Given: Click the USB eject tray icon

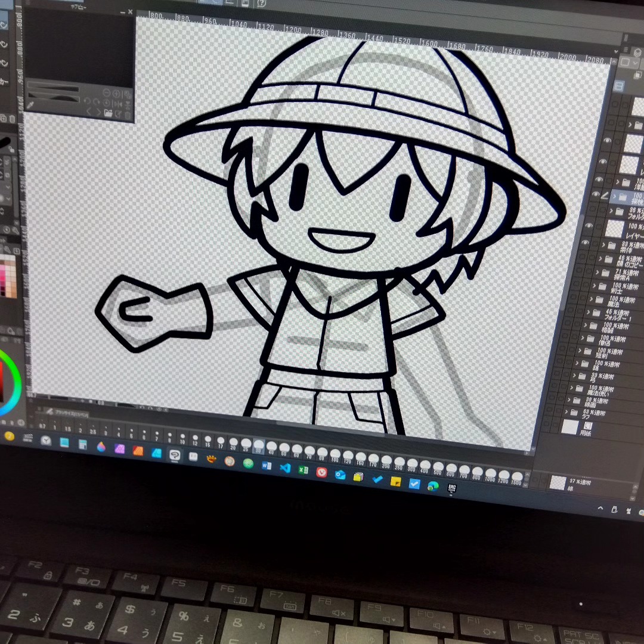Looking at the screenshot, I should [614, 510].
